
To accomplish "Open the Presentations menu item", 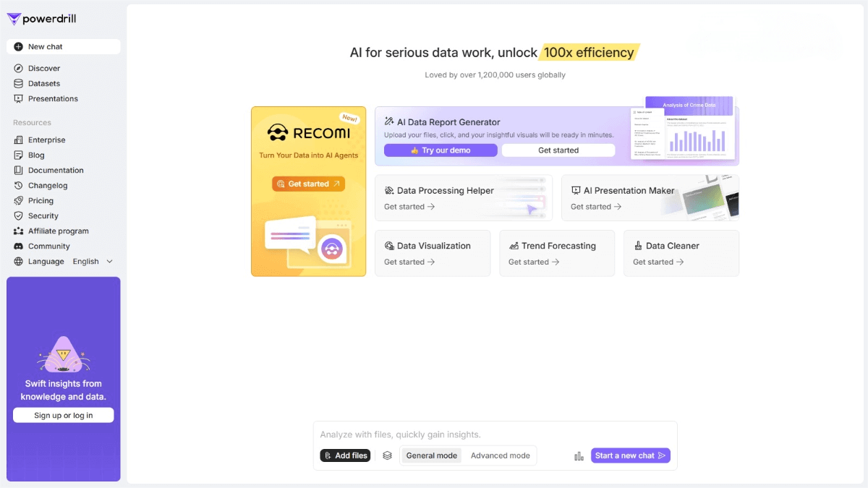I will [53, 98].
